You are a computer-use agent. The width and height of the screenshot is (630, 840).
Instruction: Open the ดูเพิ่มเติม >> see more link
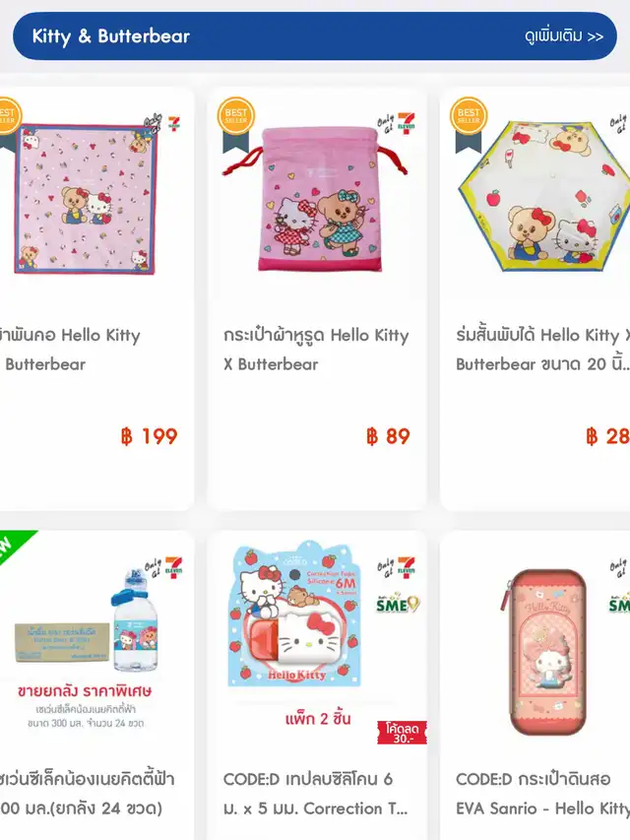(564, 35)
